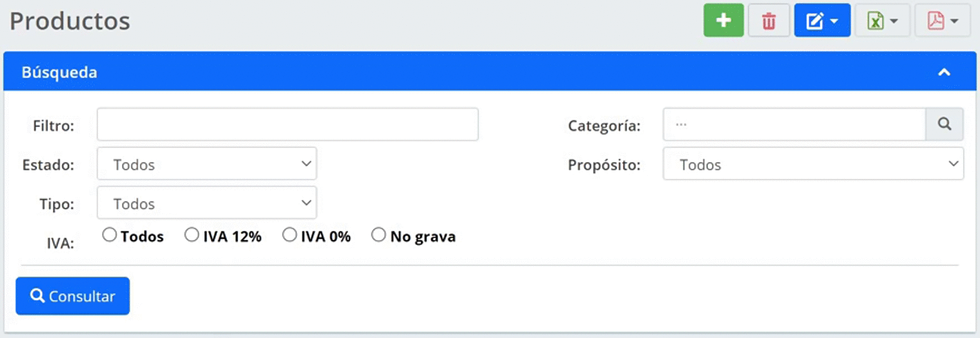Open the Excel export dropdown

click(x=882, y=21)
